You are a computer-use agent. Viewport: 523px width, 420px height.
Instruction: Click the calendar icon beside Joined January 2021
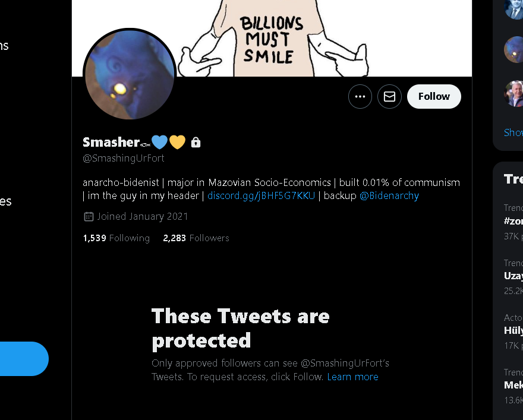(89, 216)
